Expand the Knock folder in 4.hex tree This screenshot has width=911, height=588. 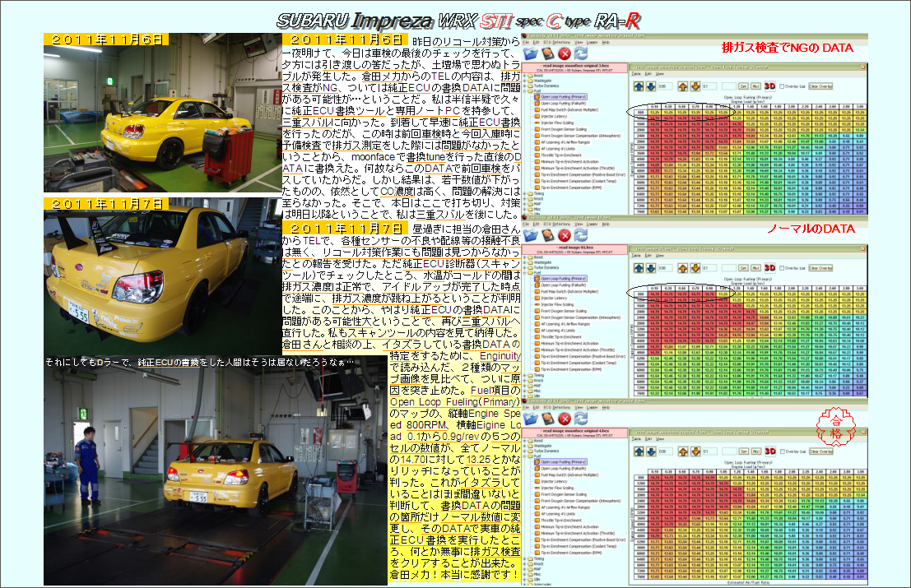click(525, 563)
